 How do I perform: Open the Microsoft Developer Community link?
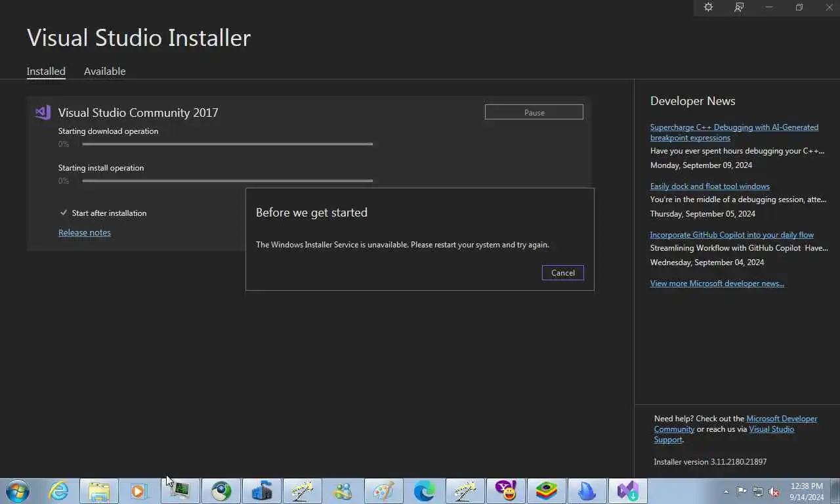[736, 423]
